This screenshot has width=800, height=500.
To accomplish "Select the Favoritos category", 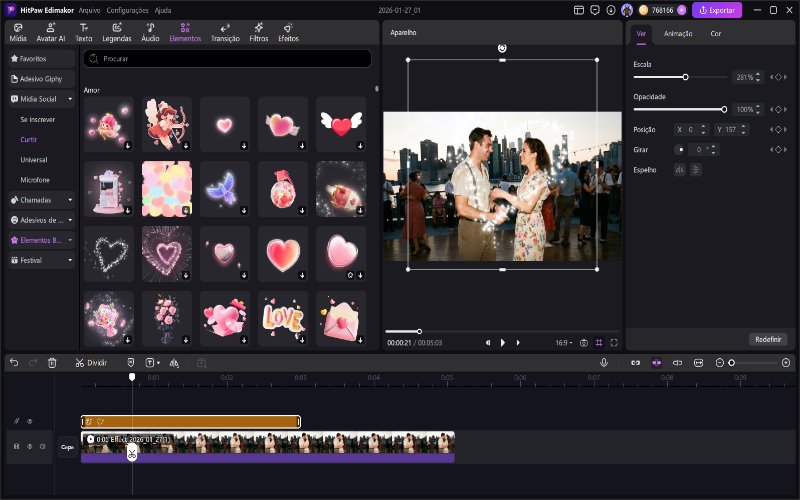I will 41,59.
